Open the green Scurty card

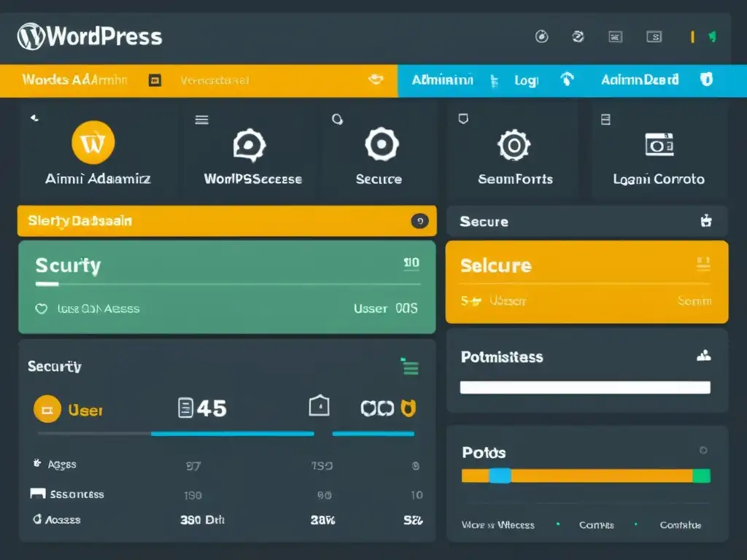(x=227, y=287)
